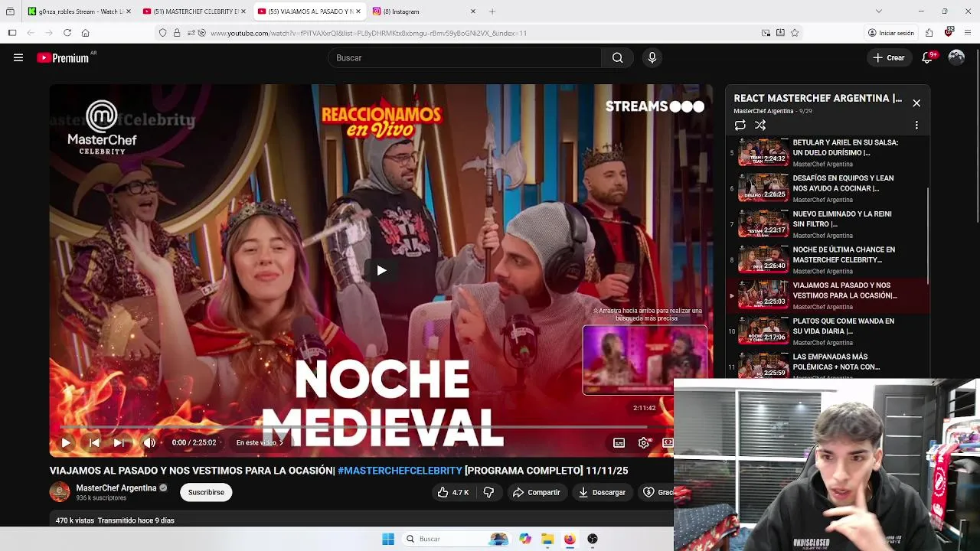
Task: Close the Instagram browser tab
Action: pos(472,11)
